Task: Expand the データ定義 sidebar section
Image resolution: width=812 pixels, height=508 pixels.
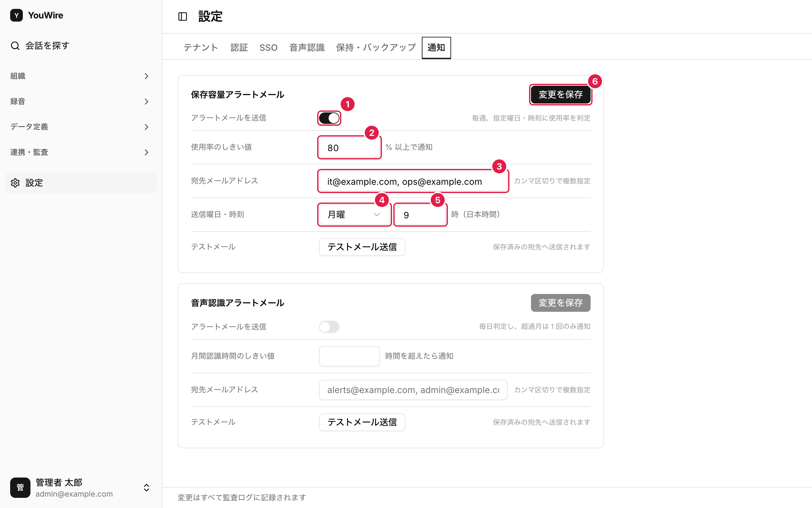Action: pos(81,127)
